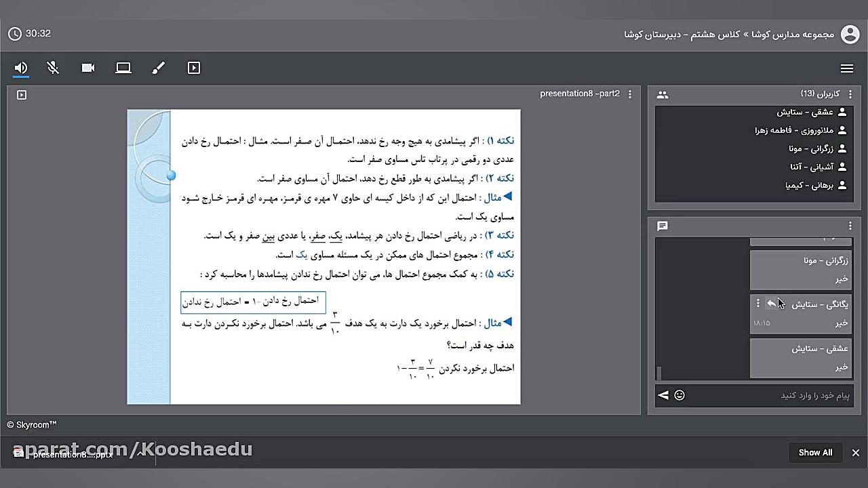Open the whiteboard drawing tool
Image resolution: width=868 pixels, height=488 pixels.
tap(159, 68)
